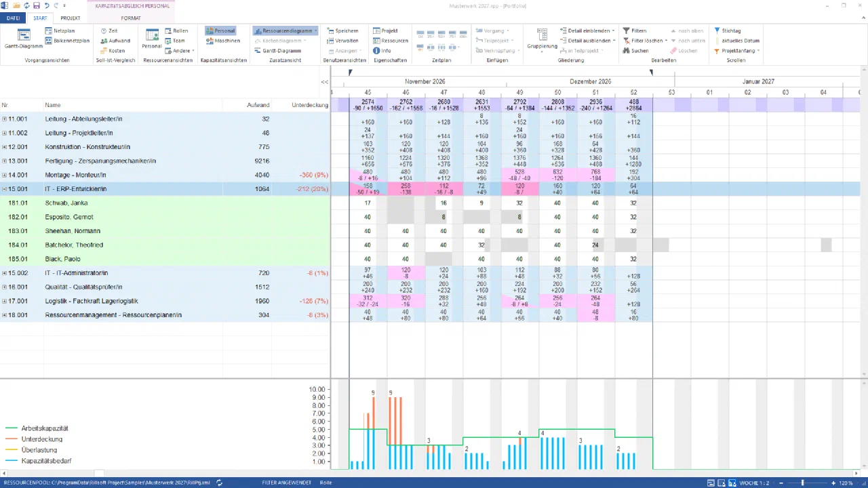
Task: Jump to Stichtag in timeline
Action: [728, 30]
